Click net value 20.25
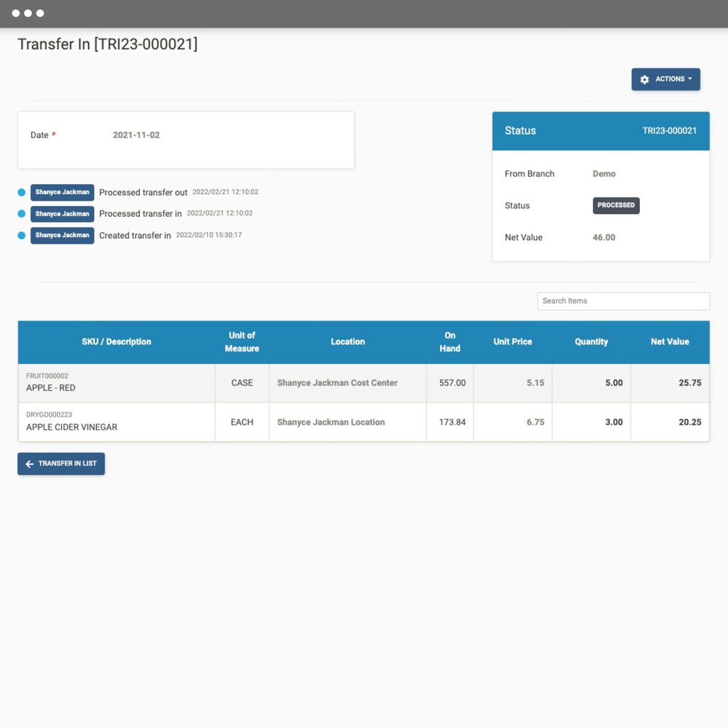 (690, 422)
